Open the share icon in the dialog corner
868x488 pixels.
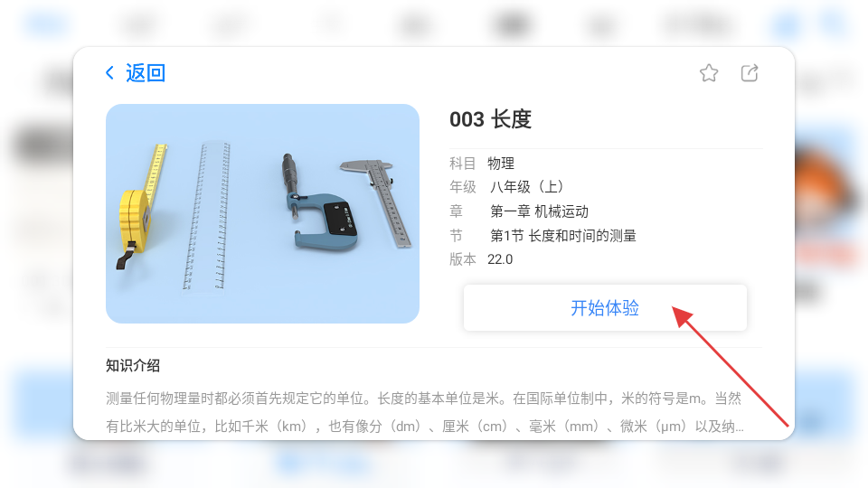pyautogui.click(x=750, y=73)
